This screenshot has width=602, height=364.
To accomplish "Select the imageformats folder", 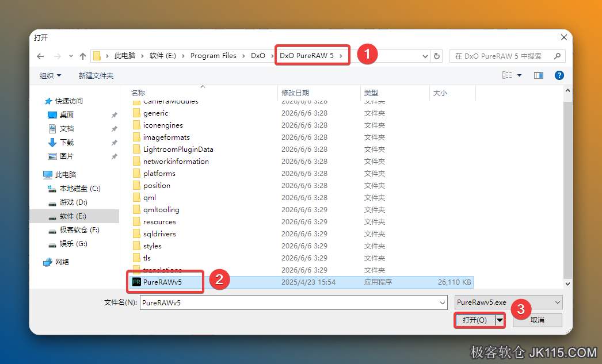I will click(x=166, y=137).
